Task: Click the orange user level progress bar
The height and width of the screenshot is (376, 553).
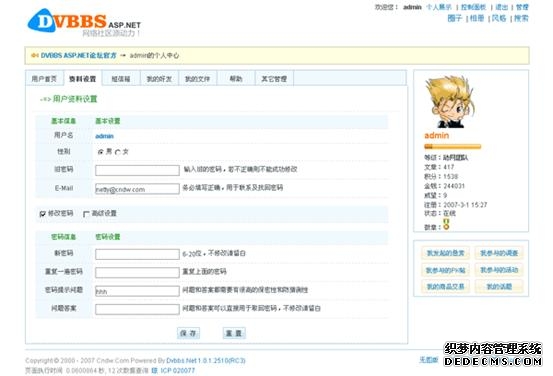Action: pyautogui.click(x=452, y=146)
